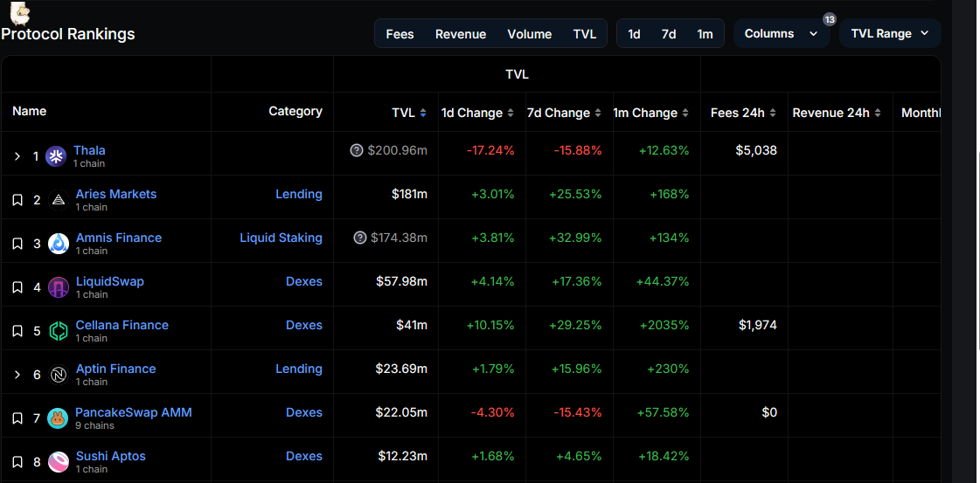Choose the 7d time period

click(x=669, y=34)
